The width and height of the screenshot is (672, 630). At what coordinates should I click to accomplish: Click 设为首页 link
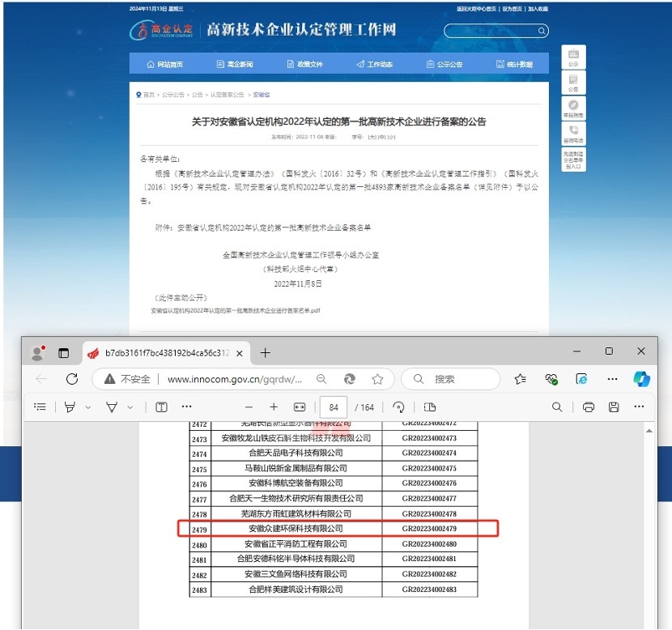(513, 9)
